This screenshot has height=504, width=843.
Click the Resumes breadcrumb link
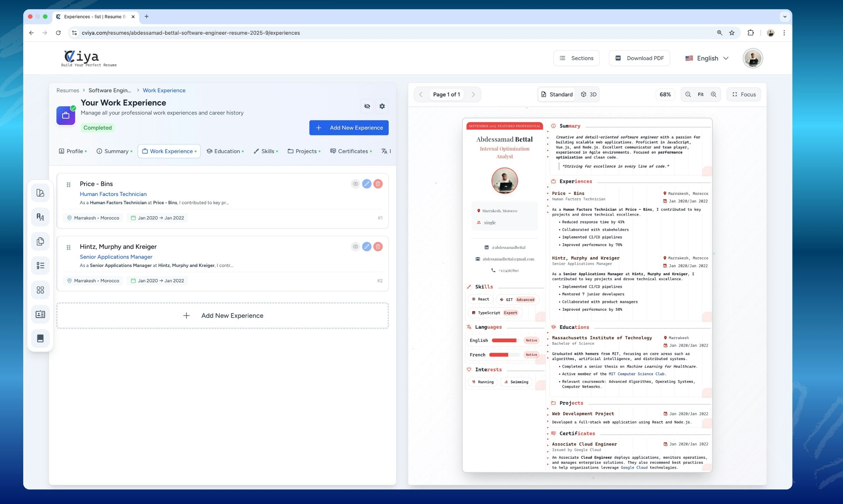(x=68, y=90)
